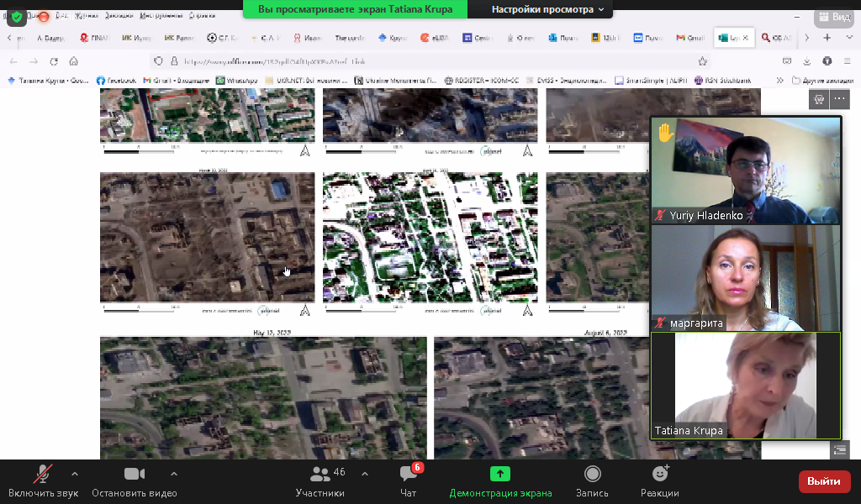Viewport: 861px width, 504px height.
Task: Stop camera using Остановить видео button
Action: pos(135,481)
